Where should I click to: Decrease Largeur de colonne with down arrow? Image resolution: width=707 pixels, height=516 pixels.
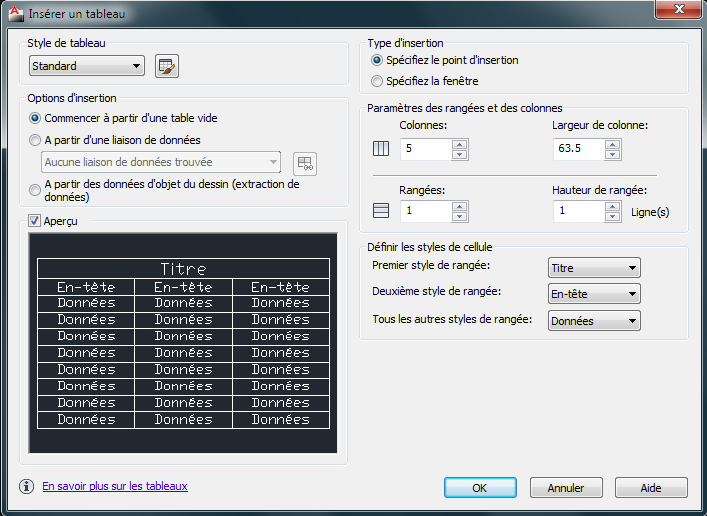coord(612,154)
